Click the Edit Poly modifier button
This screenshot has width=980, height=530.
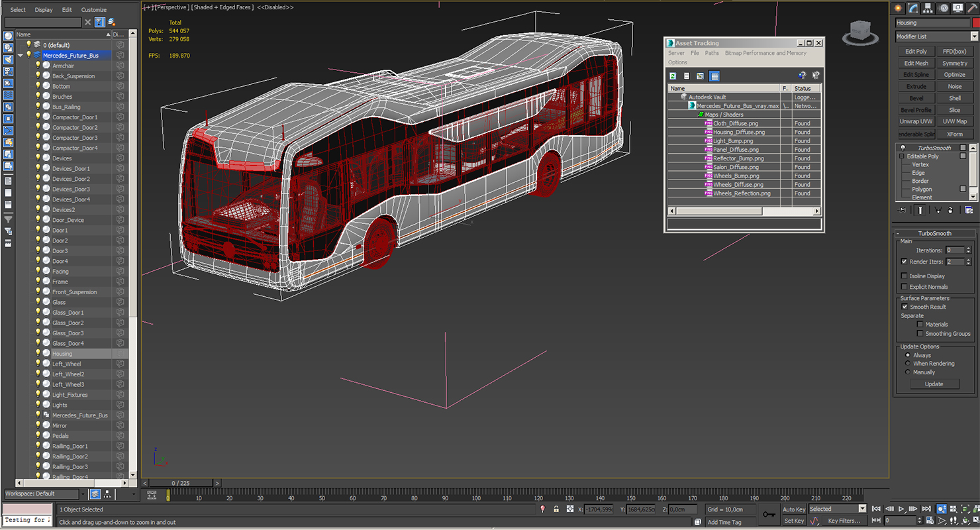click(x=916, y=51)
